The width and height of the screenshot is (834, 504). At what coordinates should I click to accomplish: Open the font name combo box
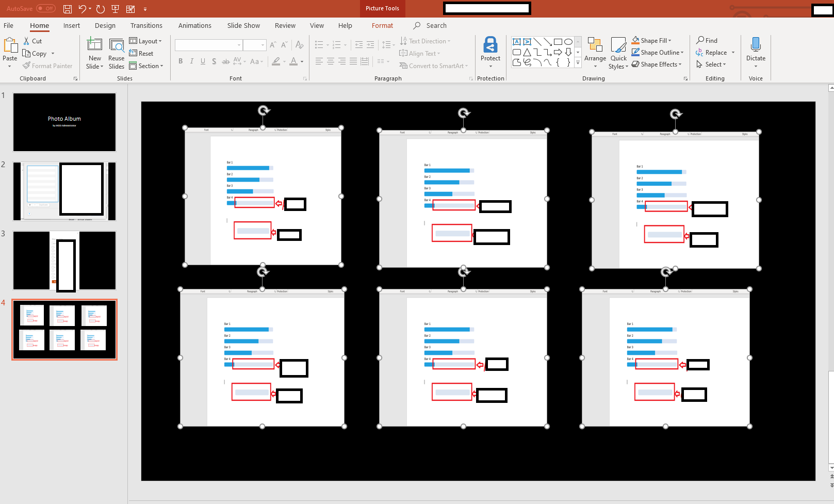point(208,45)
